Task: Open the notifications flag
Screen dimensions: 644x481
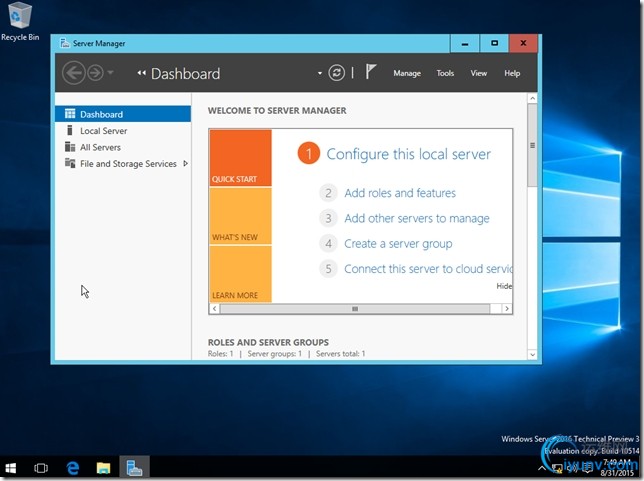Action: 371,72
